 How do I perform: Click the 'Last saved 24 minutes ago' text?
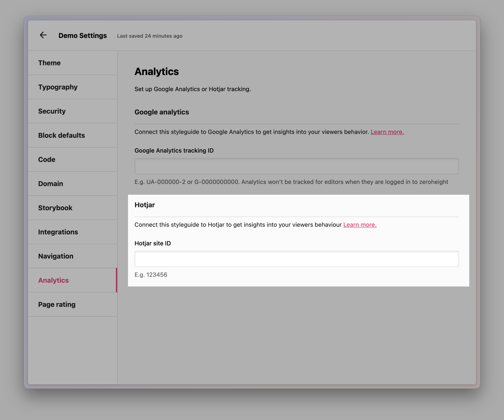pos(150,36)
